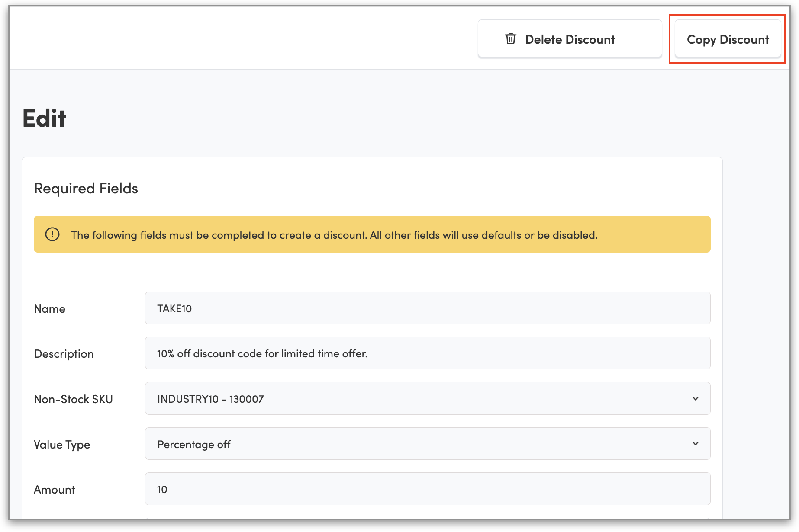Screen dimensions: 799x532
Task: Click the Value Type label
Action: click(x=62, y=445)
